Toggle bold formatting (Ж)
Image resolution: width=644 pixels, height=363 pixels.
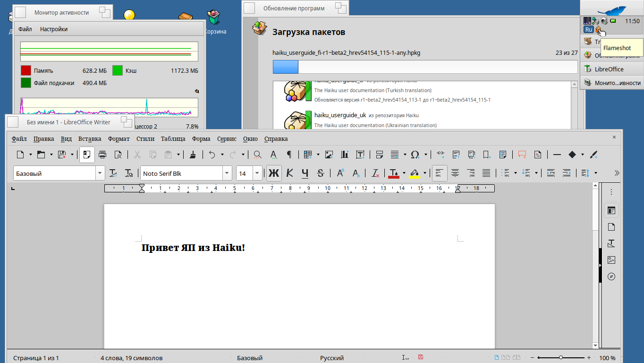click(274, 173)
